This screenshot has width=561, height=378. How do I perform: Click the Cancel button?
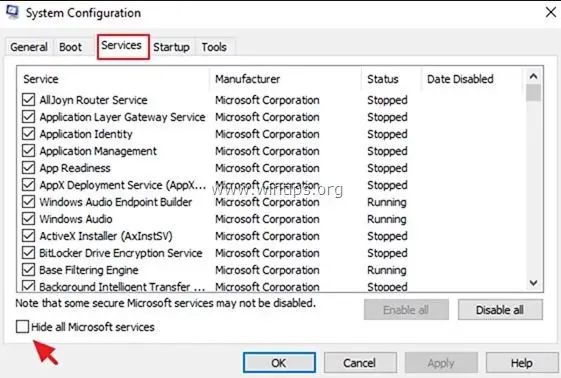(x=360, y=363)
